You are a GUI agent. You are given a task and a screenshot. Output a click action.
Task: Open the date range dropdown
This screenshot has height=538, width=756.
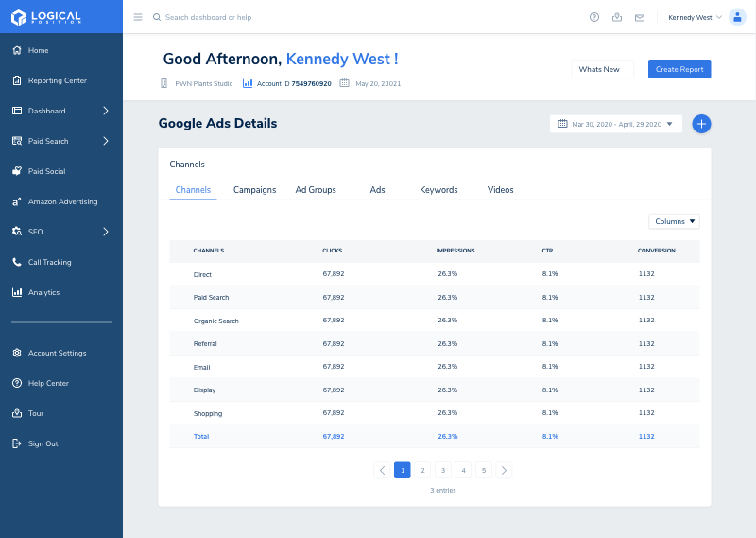(x=616, y=124)
